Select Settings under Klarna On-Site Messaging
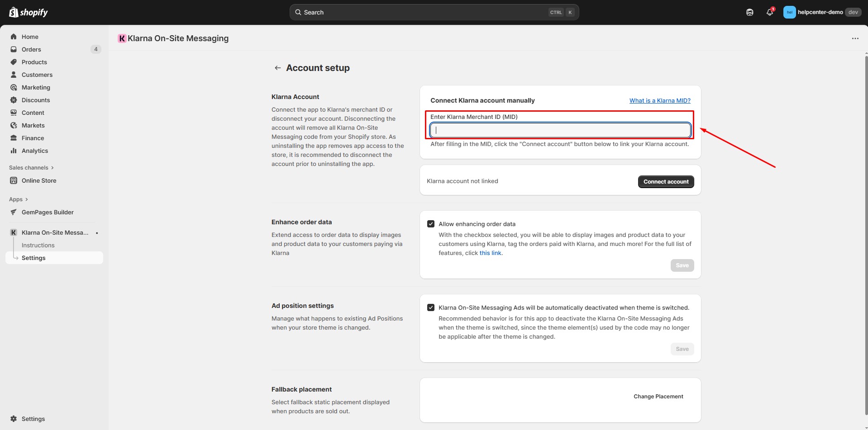This screenshot has height=430, width=868. [x=33, y=258]
